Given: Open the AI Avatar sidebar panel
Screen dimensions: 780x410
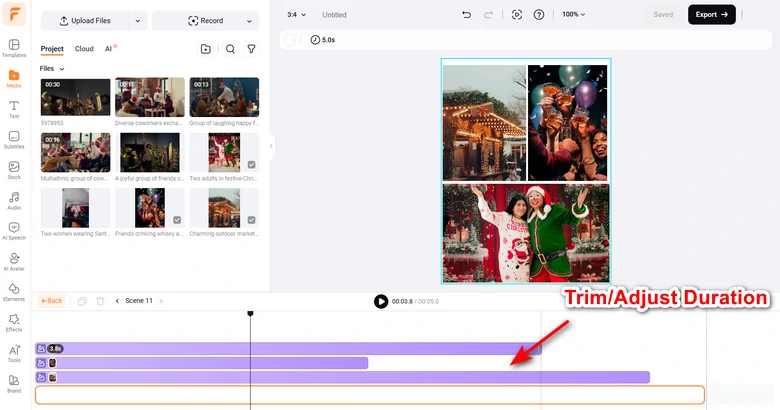Looking at the screenshot, I should (14, 262).
